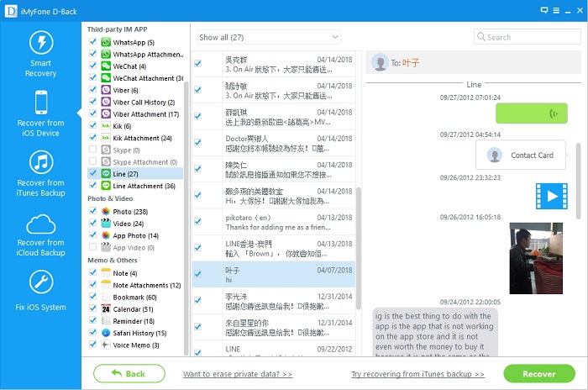Select Safari History (15) category
This screenshot has height=390, width=588.
[x=139, y=333]
